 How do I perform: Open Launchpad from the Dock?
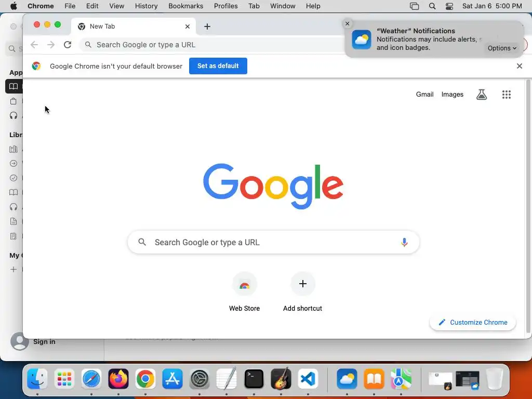64,379
